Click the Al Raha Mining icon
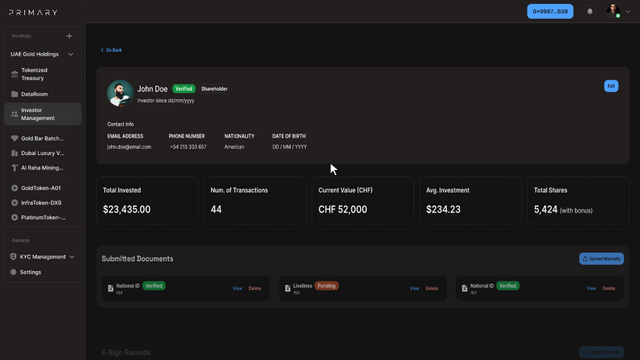The height and width of the screenshot is (360, 640). point(15,168)
